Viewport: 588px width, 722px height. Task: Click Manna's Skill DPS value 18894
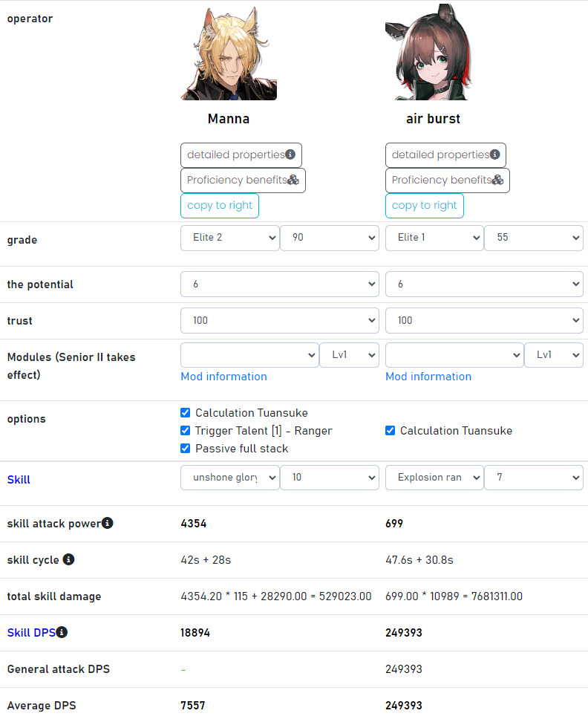[x=195, y=633]
